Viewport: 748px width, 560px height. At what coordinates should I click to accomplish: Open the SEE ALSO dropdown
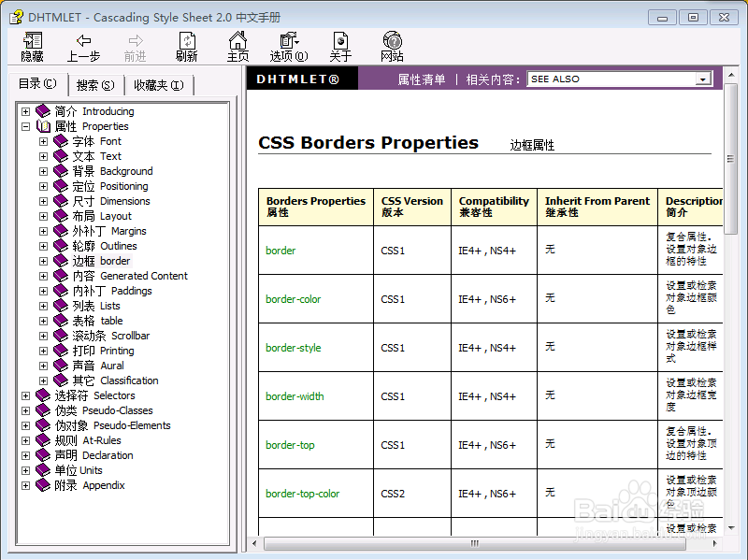click(x=701, y=79)
